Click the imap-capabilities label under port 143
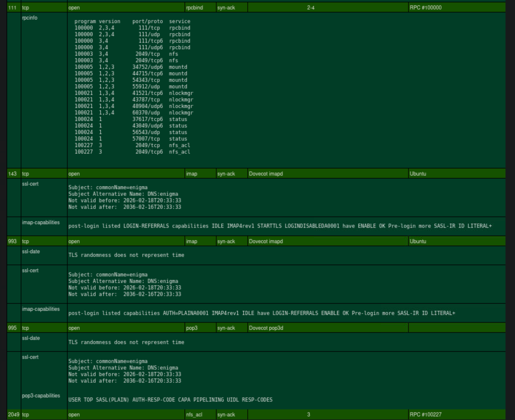Viewport: 515px width, 420px height. click(41, 222)
